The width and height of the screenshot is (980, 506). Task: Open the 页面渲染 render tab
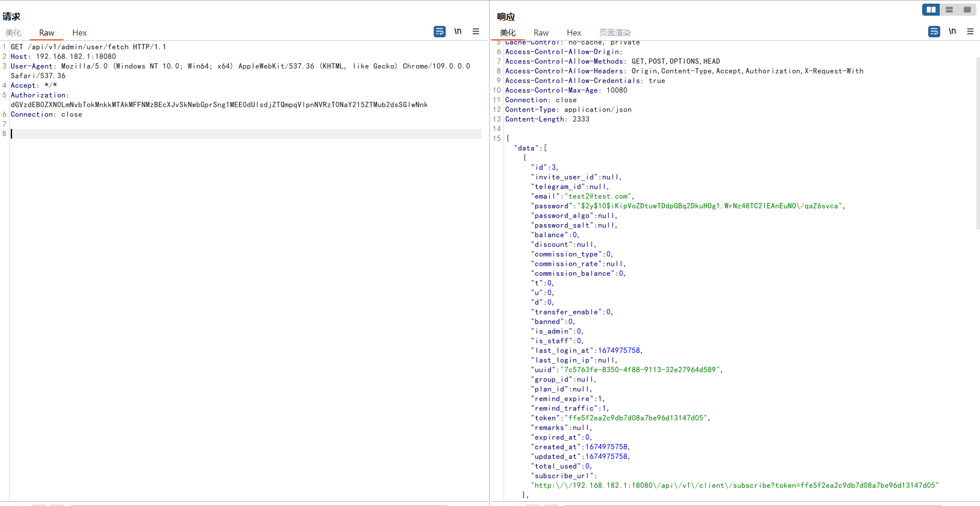pos(614,33)
